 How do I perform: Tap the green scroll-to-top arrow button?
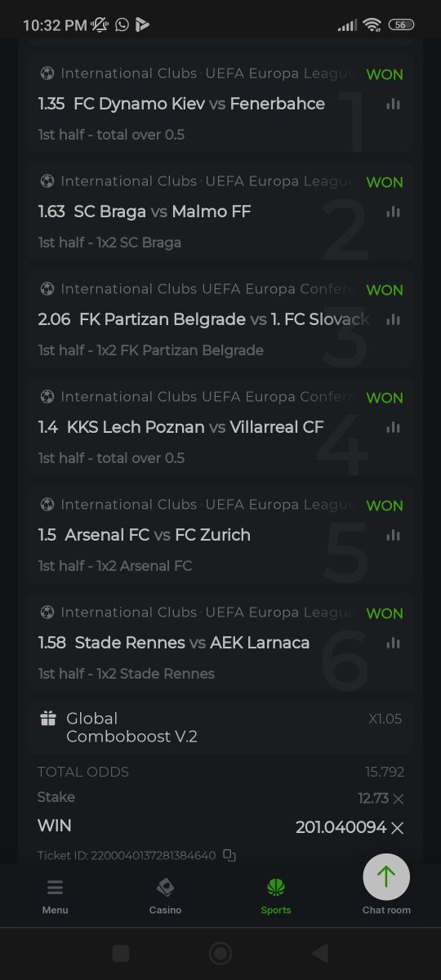[386, 877]
